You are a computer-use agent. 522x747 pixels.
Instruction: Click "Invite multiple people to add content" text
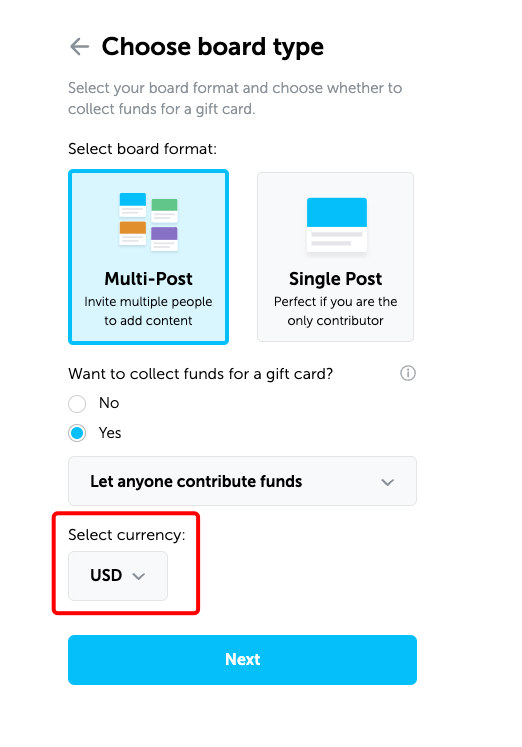[148, 311]
